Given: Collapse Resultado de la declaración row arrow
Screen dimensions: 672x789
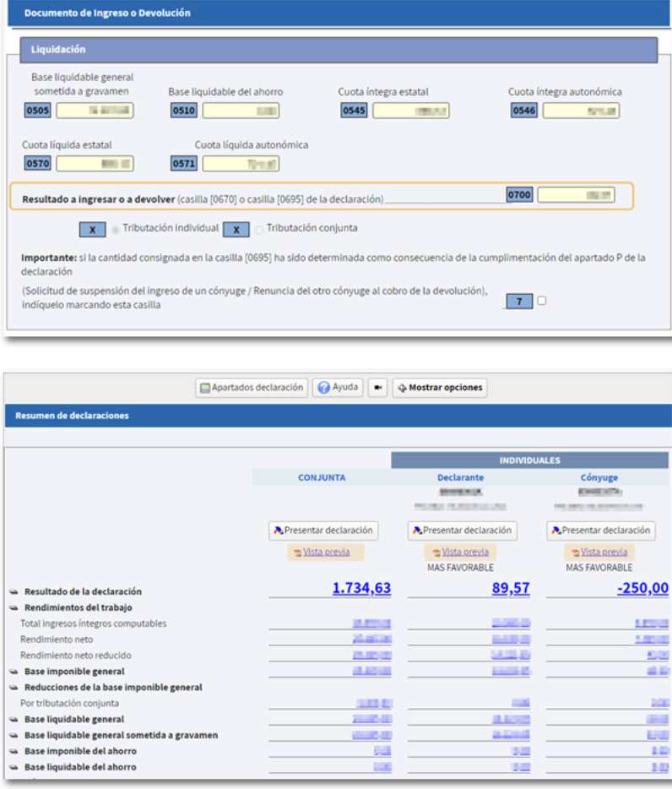Looking at the screenshot, I should [x=14, y=591].
